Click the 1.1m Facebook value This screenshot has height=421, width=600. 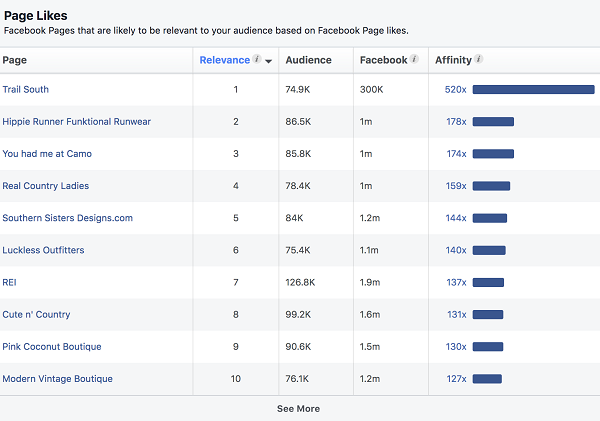(x=369, y=250)
